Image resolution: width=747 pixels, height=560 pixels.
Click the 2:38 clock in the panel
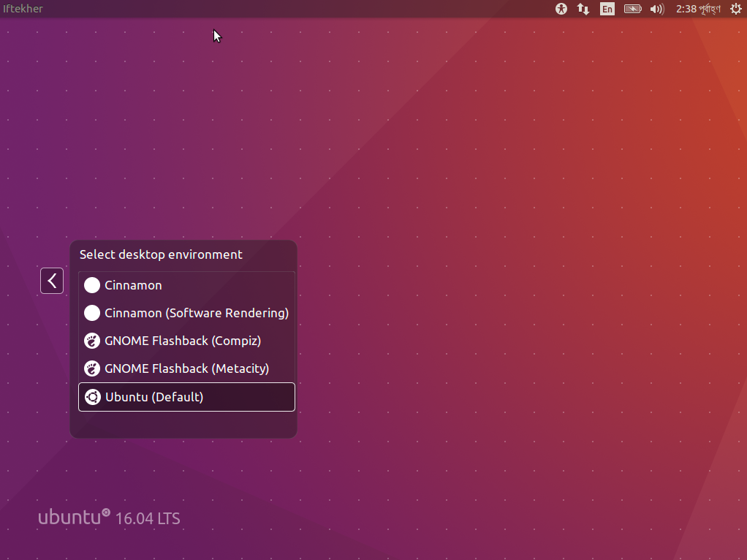[698, 9]
